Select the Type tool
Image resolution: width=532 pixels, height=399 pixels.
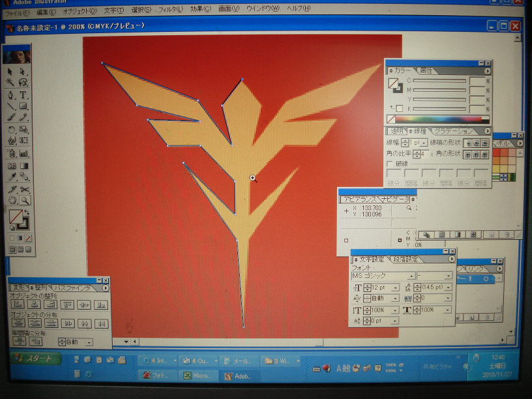(x=24, y=95)
